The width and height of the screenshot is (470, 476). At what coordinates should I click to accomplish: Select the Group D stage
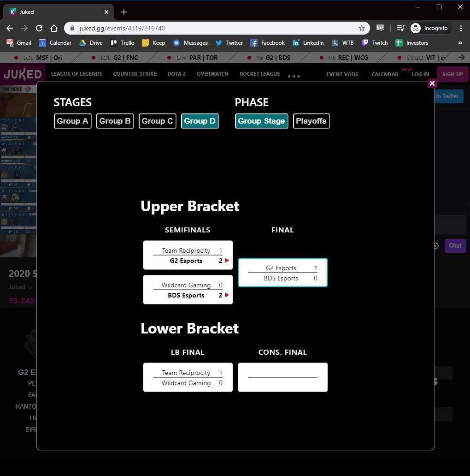[200, 121]
